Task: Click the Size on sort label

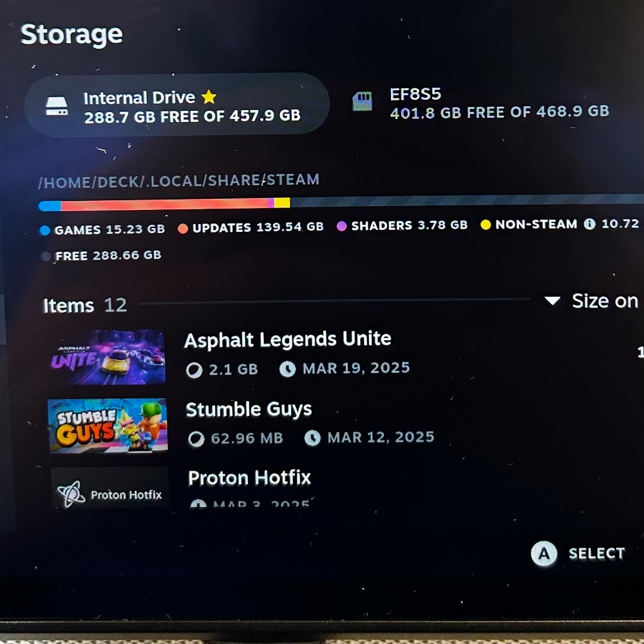Action: click(x=605, y=301)
